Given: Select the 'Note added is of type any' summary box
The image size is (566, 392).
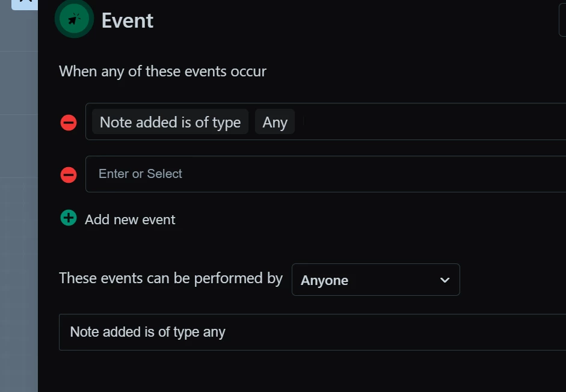Looking at the screenshot, I should (312, 332).
